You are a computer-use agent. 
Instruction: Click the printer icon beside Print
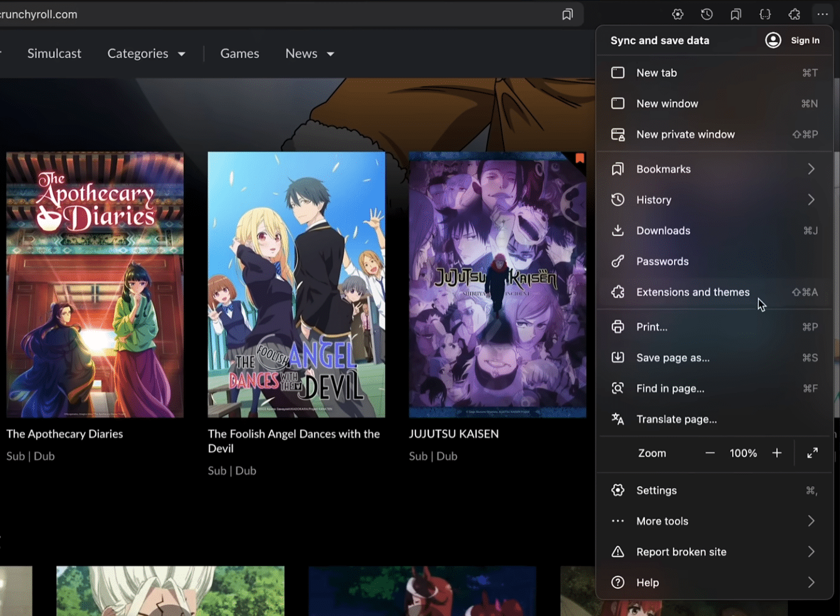click(x=617, y=327)
